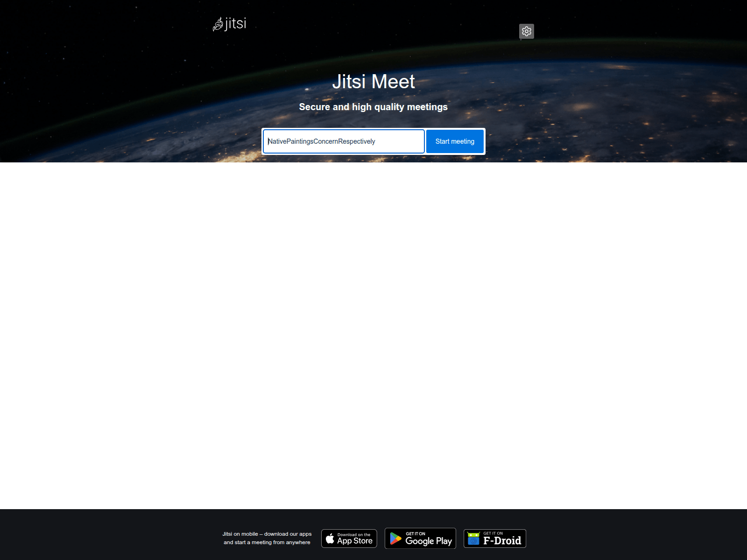The width and height of the screenshot is (747, 560).
Task: Click the meeting name input field
Action: click(x=344, y=141)
